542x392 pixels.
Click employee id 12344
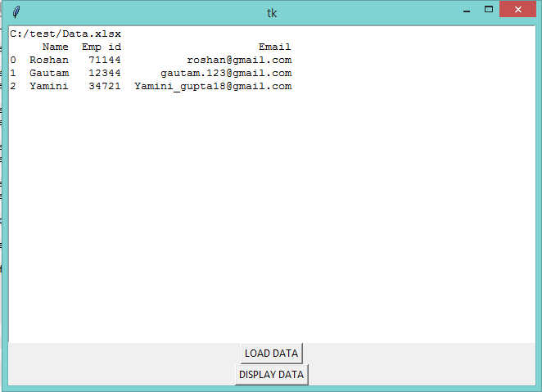(105, 73)
